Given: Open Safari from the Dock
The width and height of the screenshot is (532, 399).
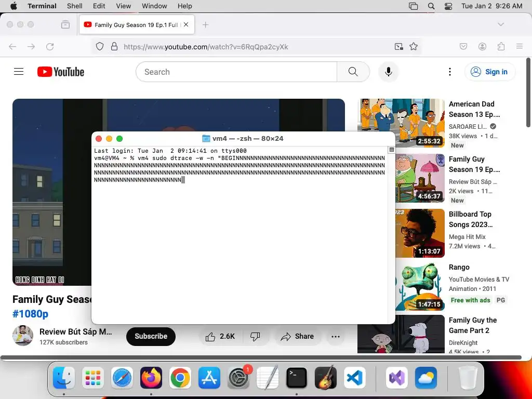Looking at the screenshot, I should pos(122,377).
